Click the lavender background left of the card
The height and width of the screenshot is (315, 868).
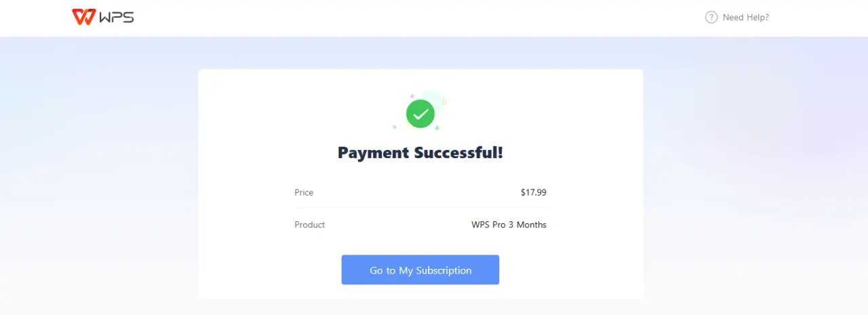[x=99, y=177]
